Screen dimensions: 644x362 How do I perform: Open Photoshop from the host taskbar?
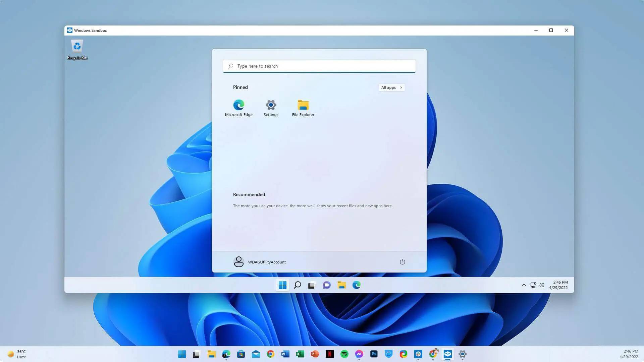pos(374,354)
